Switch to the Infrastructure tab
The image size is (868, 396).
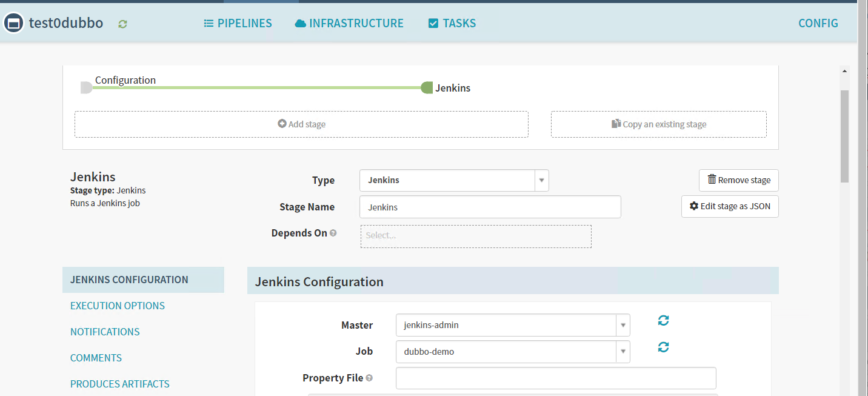[349, 24]
